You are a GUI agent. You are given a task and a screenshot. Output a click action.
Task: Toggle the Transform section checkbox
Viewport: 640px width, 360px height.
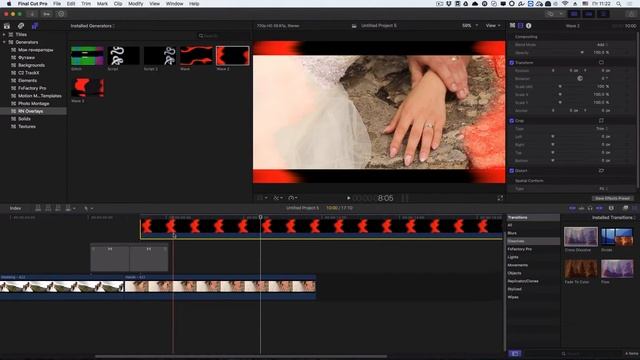511,62
